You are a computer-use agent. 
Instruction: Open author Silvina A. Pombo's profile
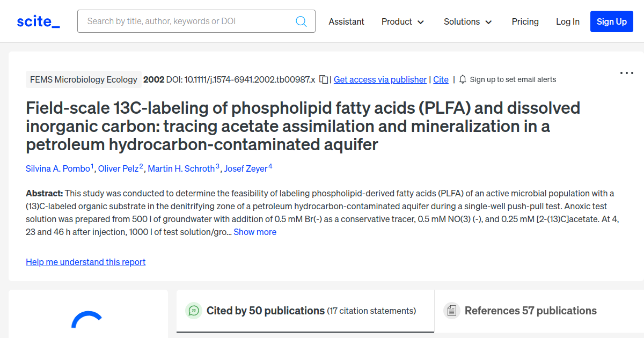[x=58, y=168]
